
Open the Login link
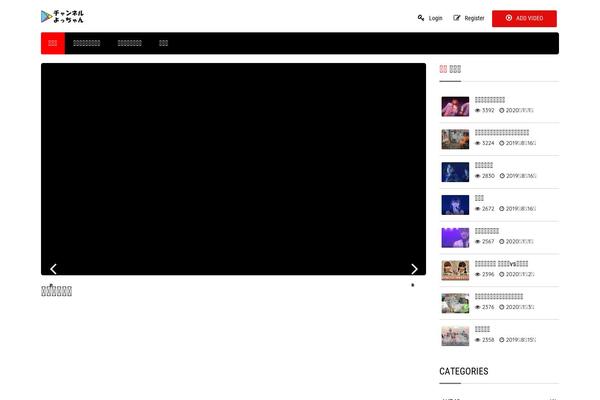point(435,18)
